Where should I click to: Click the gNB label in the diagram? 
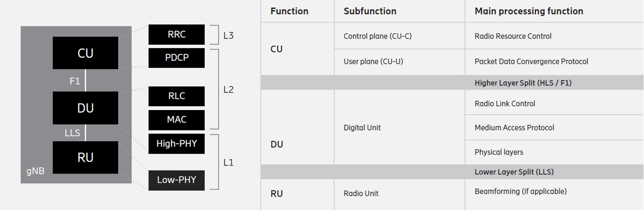point(35,171)
